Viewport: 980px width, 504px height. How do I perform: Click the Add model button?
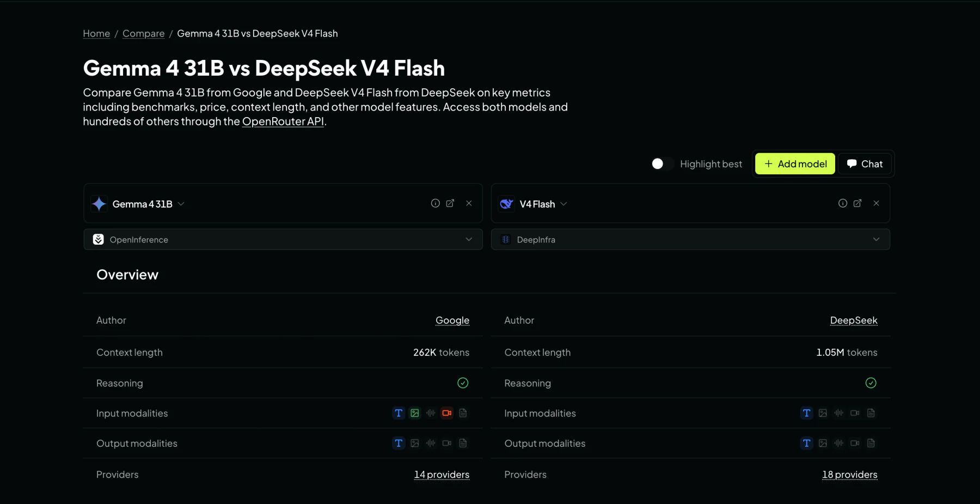[x=795, y=164]
